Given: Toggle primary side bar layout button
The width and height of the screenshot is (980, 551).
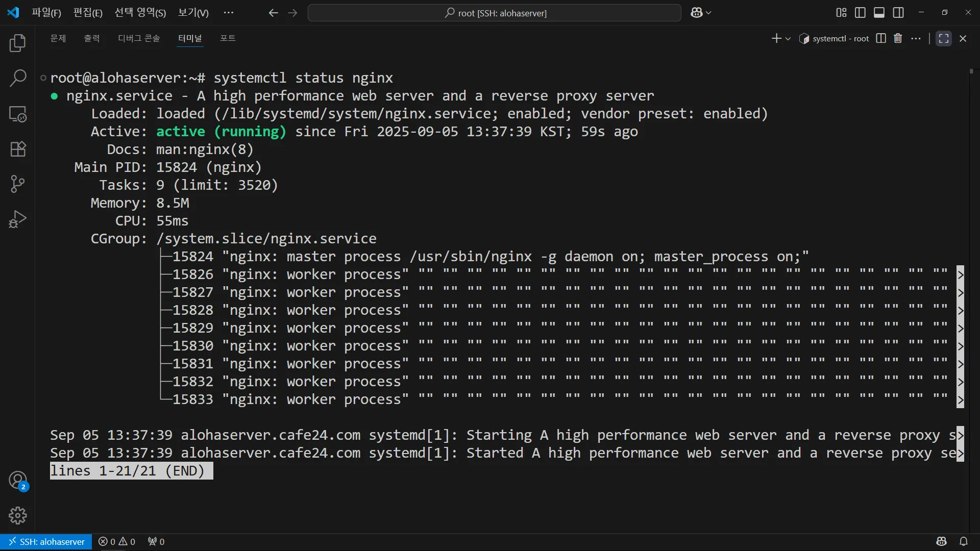Looking at the screenshot, I should pos(860,13).
